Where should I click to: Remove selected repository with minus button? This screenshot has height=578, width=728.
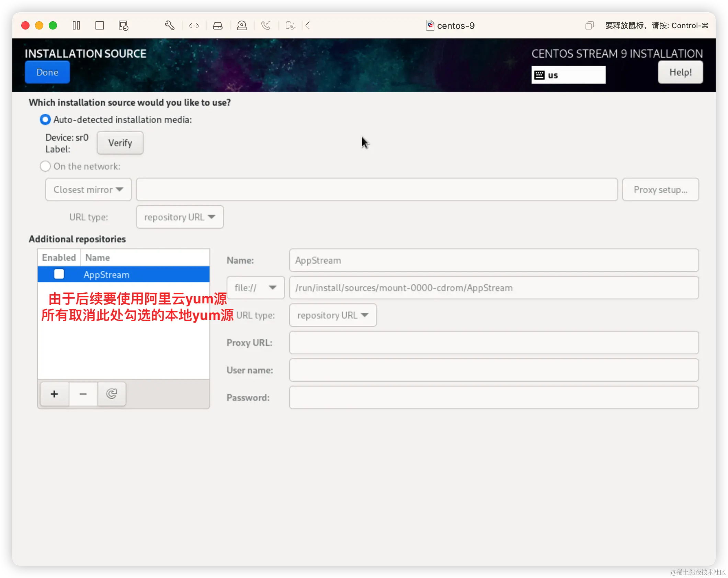pyautogui.click(x=83, y=394)
